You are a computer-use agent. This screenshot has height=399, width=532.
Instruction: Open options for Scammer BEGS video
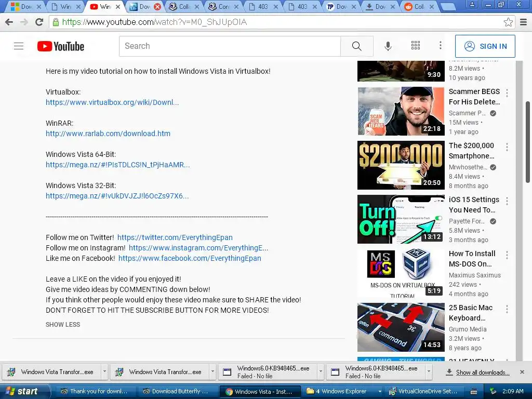[507, 93]
